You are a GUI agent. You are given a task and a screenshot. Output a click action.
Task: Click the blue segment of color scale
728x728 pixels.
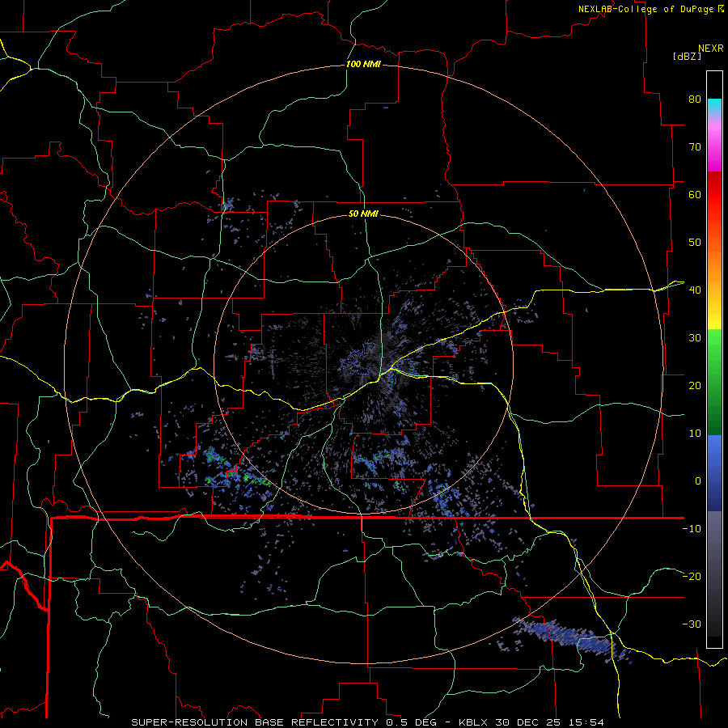(714, 472)
